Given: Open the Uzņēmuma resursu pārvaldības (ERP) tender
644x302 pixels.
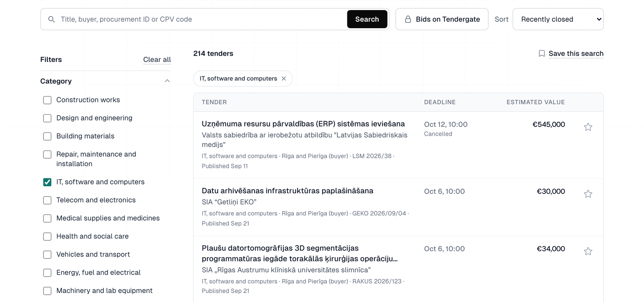Looking at the screenshot, I should (x=303, y=124).
